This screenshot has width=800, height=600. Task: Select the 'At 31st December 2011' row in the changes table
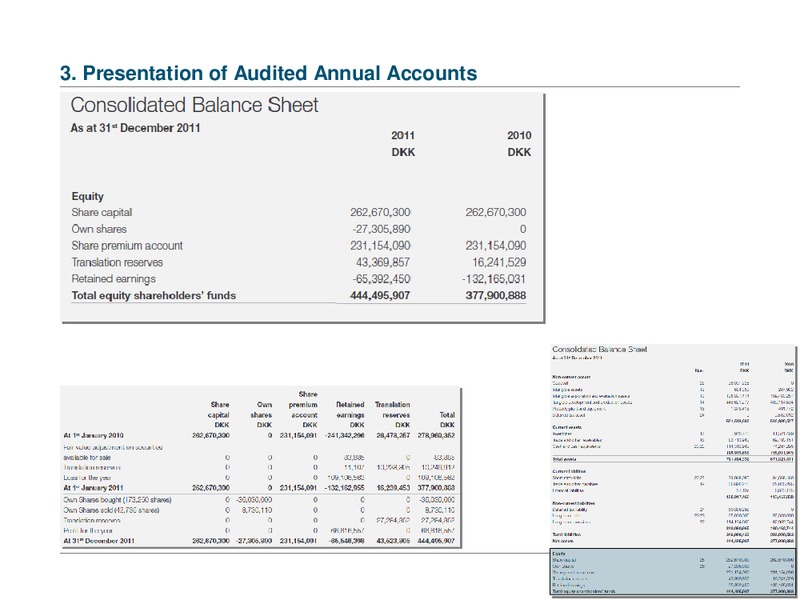point(259,541)
